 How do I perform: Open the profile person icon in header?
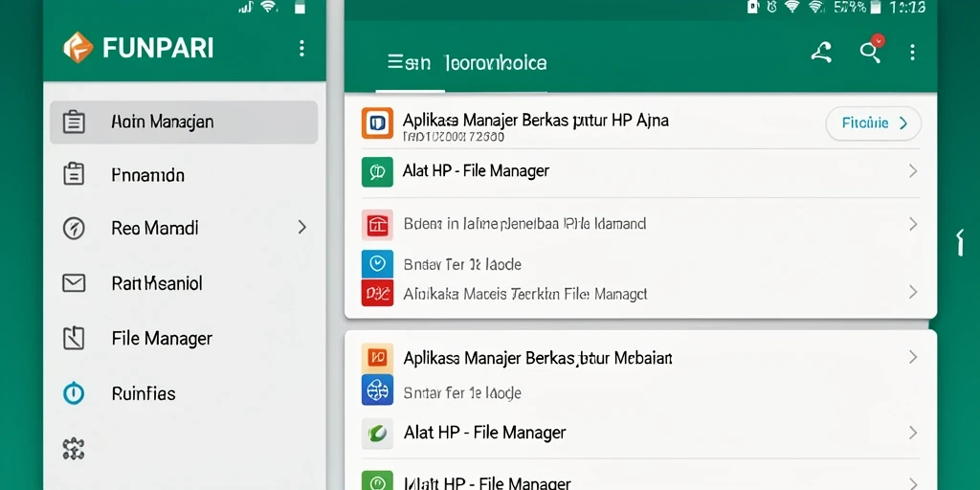coord(821,53)
